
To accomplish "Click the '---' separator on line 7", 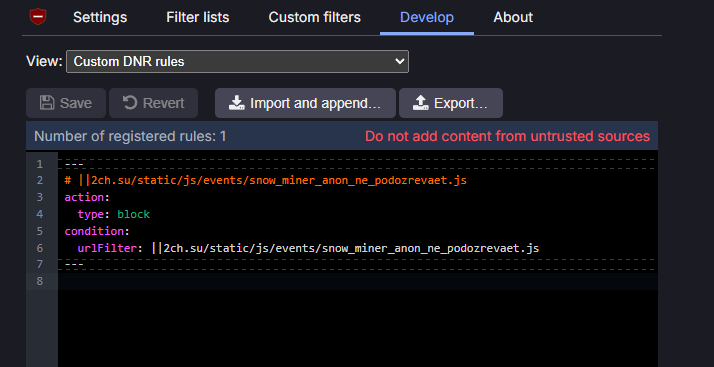I will click(74, 265).
